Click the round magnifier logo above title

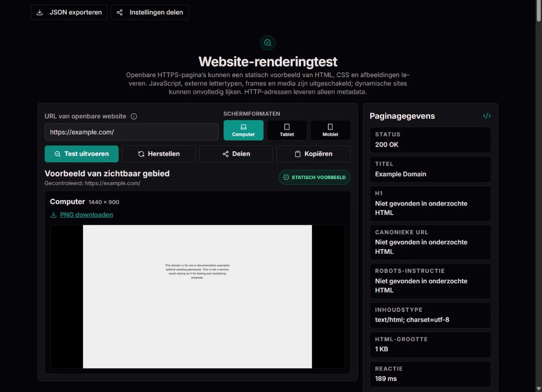coord(268,43)
